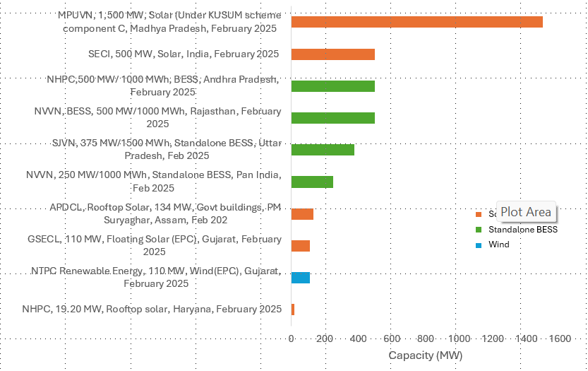The height and width of the screenshot is (371, 588).
Task: Click the 0 axis tick label
Action: pos(292,338)
